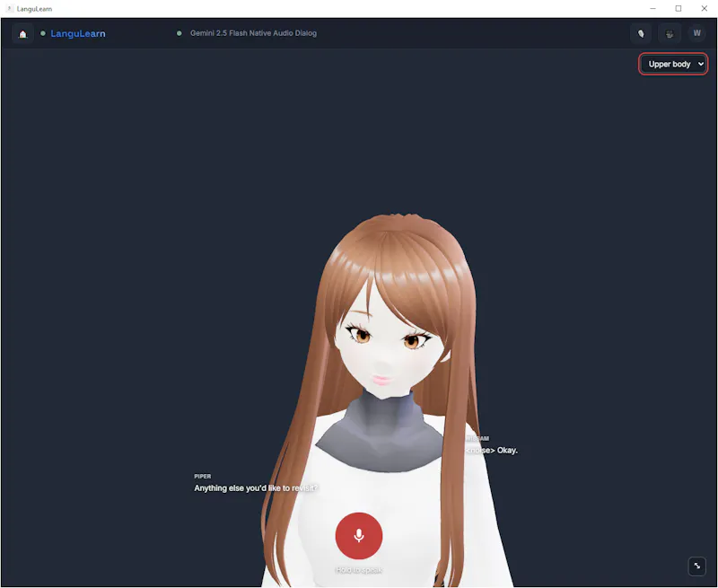The height and width of the screenshot is (588, 718).
Task: Click the PIPER speaker label
Action: coord(203,477)
